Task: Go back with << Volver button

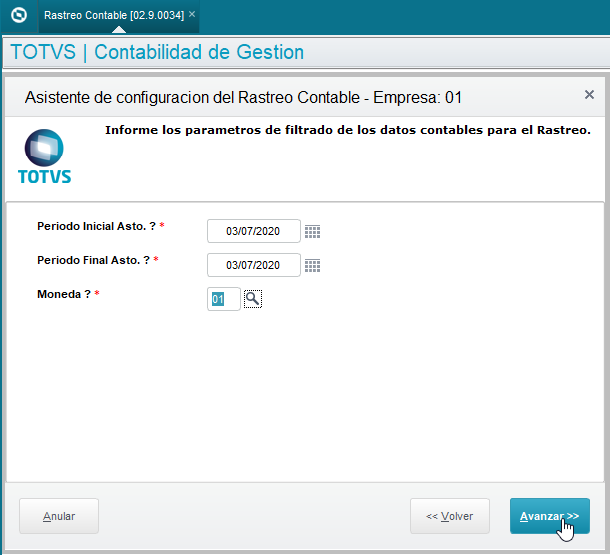Action: pyautogui.click(x=450, y=516)
